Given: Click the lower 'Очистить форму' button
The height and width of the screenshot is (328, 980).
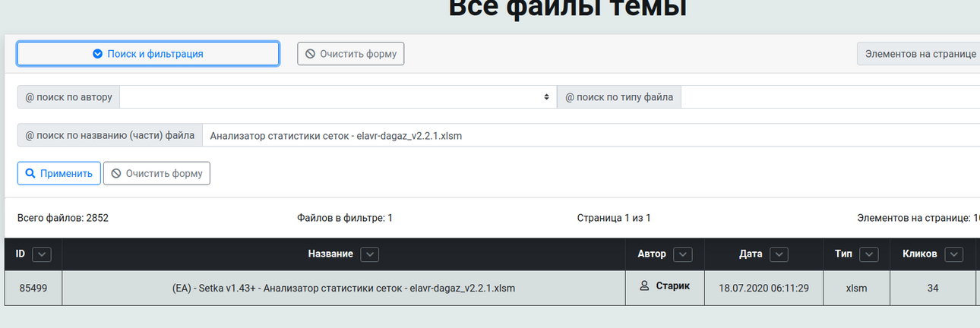Looking at the screenshot, I should (156, 173).
